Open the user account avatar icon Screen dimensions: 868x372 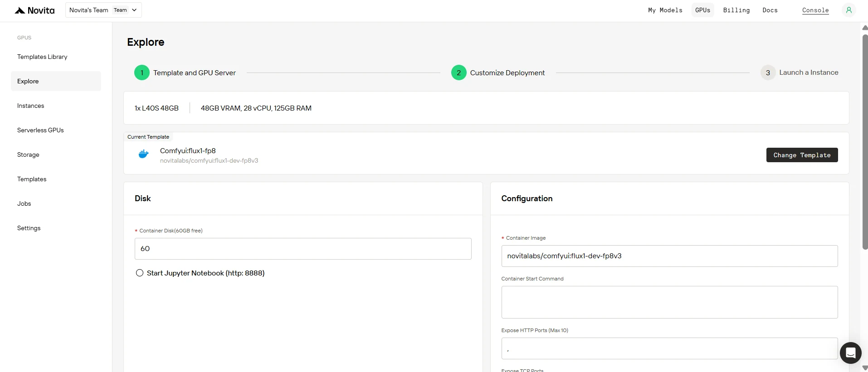coord(848,10)
